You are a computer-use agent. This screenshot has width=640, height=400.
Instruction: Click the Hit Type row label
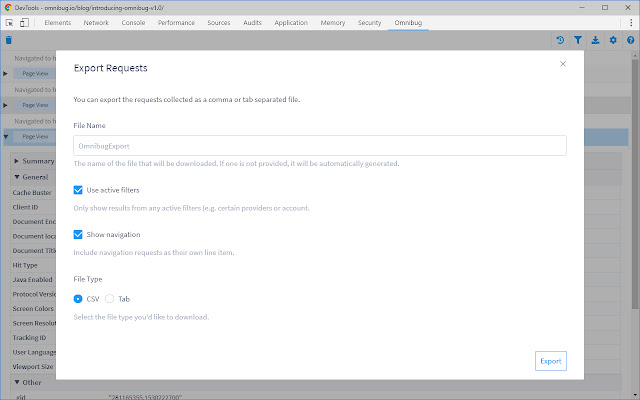click(x=25, y=265)
